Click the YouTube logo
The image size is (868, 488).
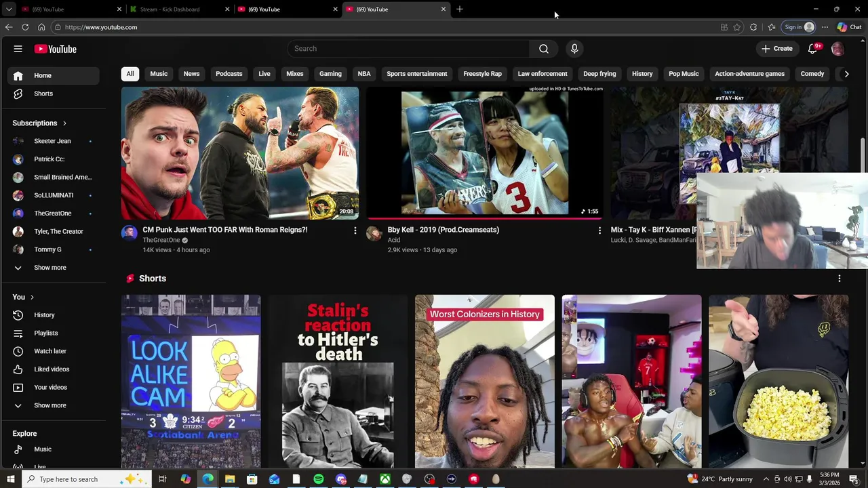click(x=56, y=49)
